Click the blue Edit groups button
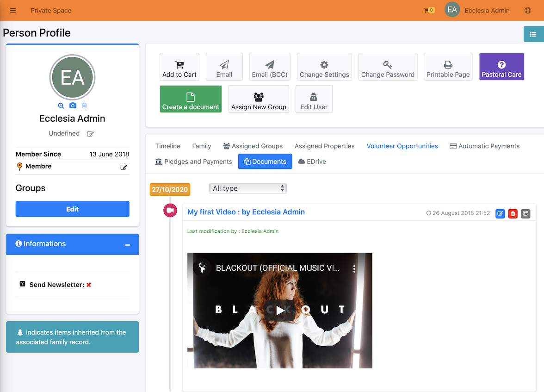Viewport: 544px width, 392px height. (73, 209)
